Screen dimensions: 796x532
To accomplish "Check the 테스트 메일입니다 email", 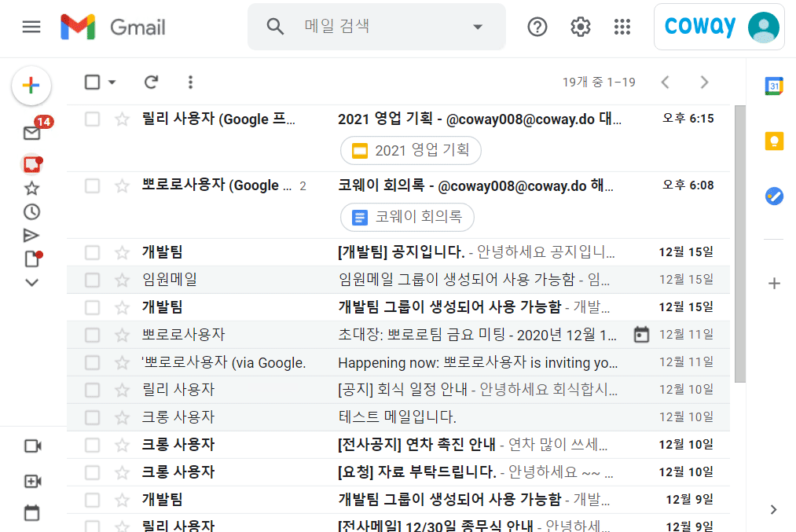I will (93, 417).
